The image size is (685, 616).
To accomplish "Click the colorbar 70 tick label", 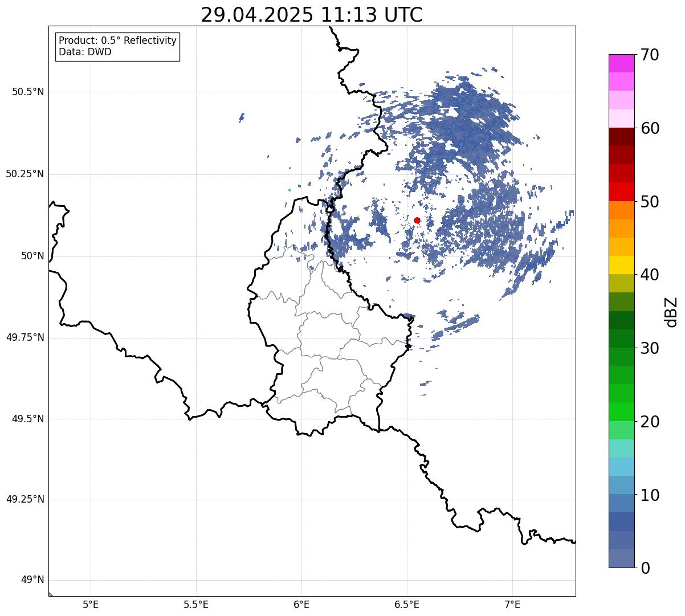I will pos(650,55).
